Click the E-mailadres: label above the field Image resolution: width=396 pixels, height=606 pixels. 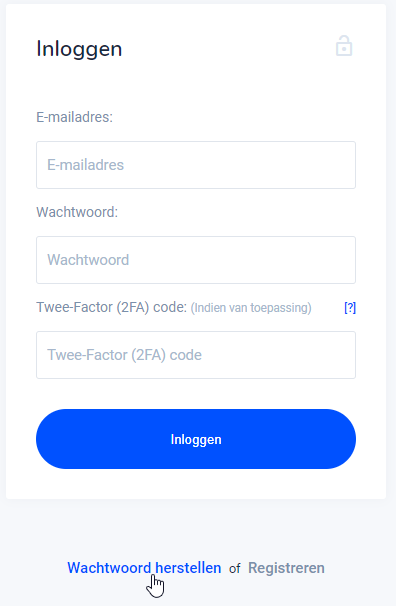75,117
